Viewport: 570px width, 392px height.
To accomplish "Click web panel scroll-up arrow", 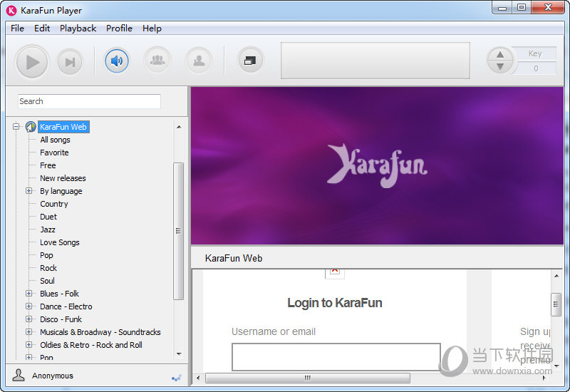I will 556,276.
